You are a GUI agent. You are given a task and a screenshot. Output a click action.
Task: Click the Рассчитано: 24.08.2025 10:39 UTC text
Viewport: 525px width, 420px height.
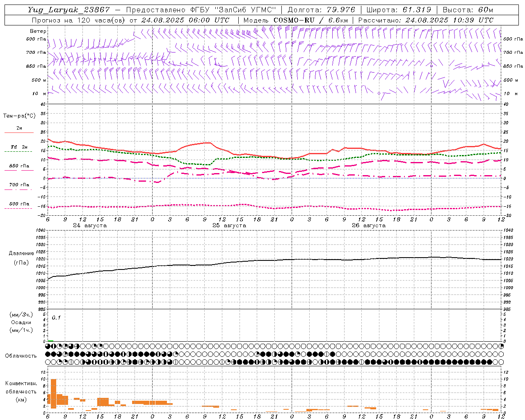[426, 20]
